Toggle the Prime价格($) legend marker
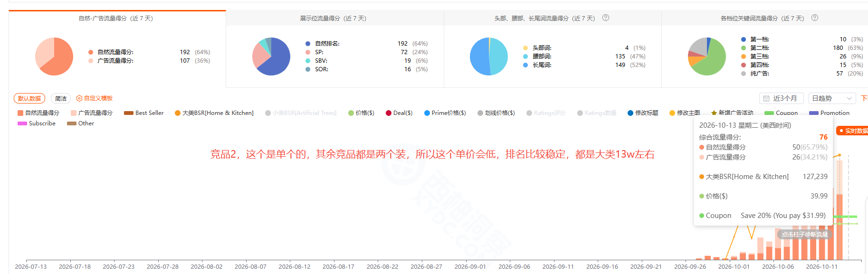868x274 pixels. point(427,113)
